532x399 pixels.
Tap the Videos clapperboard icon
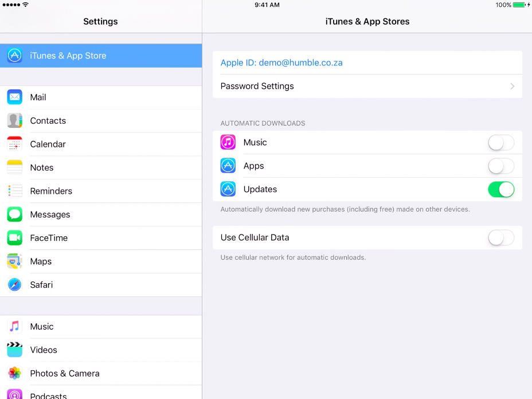click(x=14, y=350)
